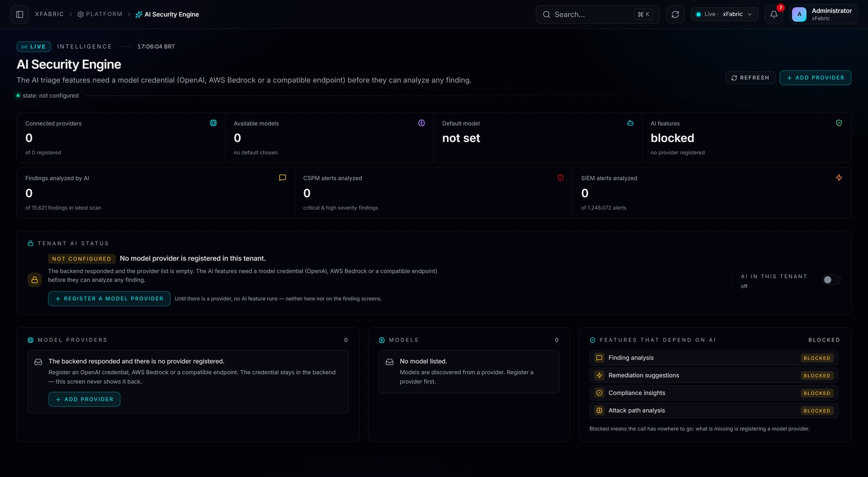Click the Search input field
868x477 pixels.
597,15
